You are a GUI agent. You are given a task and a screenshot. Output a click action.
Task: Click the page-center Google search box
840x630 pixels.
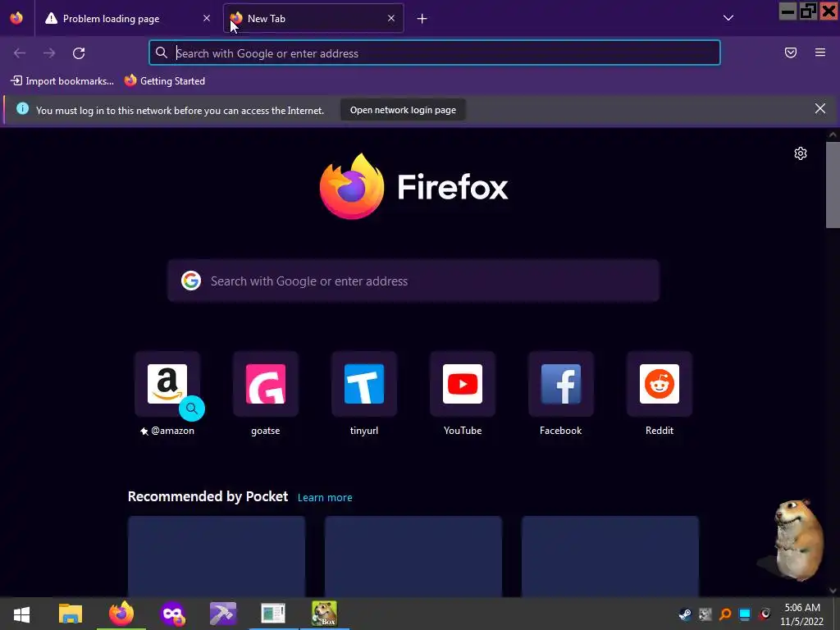pos(413,281)
